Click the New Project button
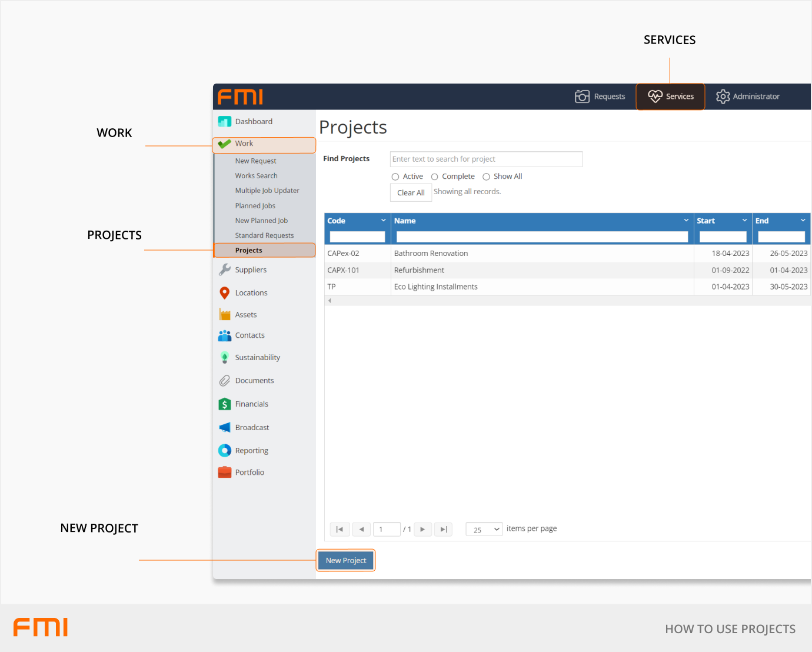The width and height of the screenshot is (812, 652). pos(346,561)
